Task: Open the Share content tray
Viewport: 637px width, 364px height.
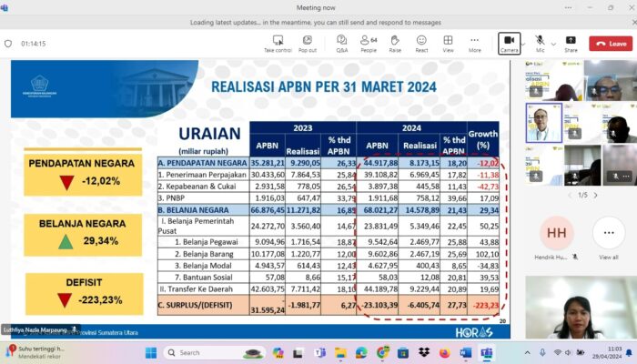Action: pyautogui.click(x=571, y=43)
